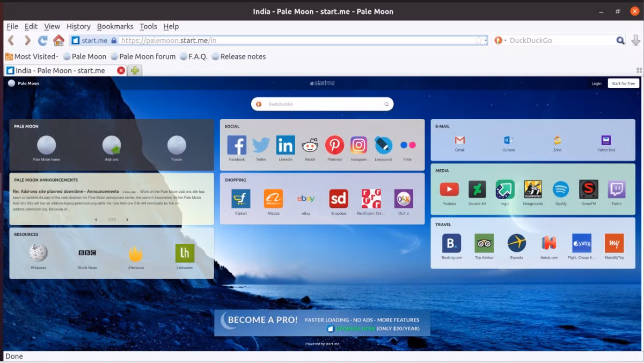Open a new tab with plus button
The width and height of the screenshot is (644, 363).
tap(135, 70)
